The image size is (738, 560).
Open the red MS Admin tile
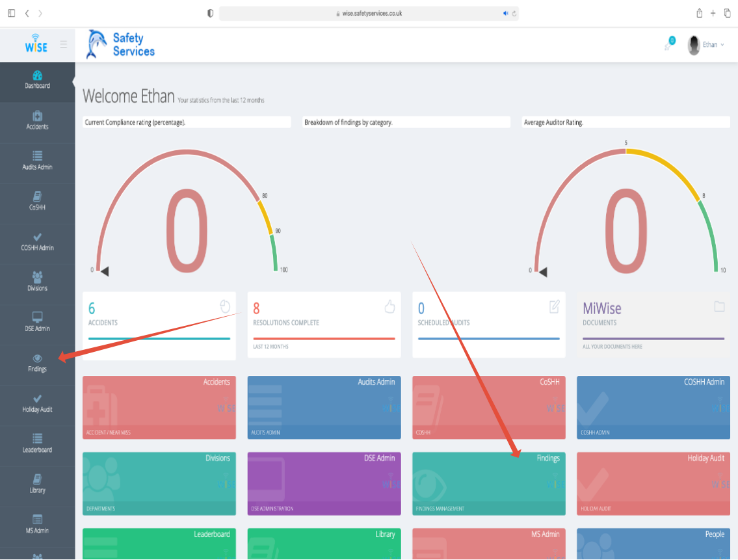pyautogui.click(x=489, y=544)
